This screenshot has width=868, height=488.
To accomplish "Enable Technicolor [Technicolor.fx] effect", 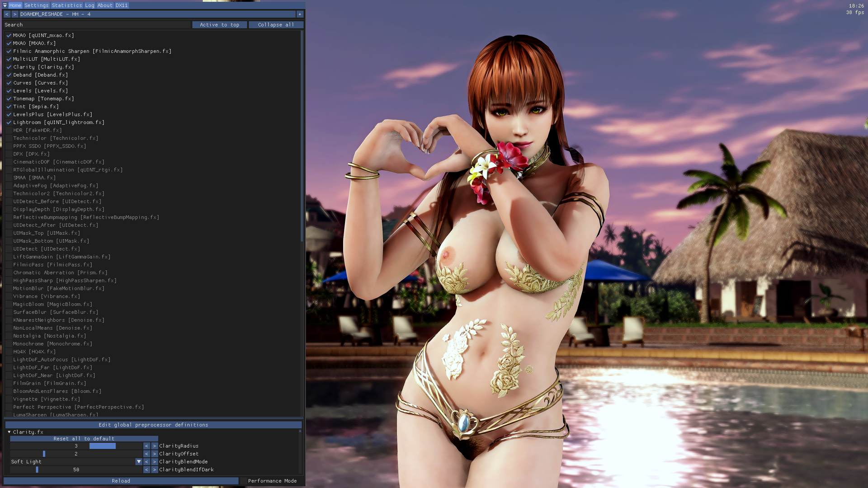I will (9, 138).
